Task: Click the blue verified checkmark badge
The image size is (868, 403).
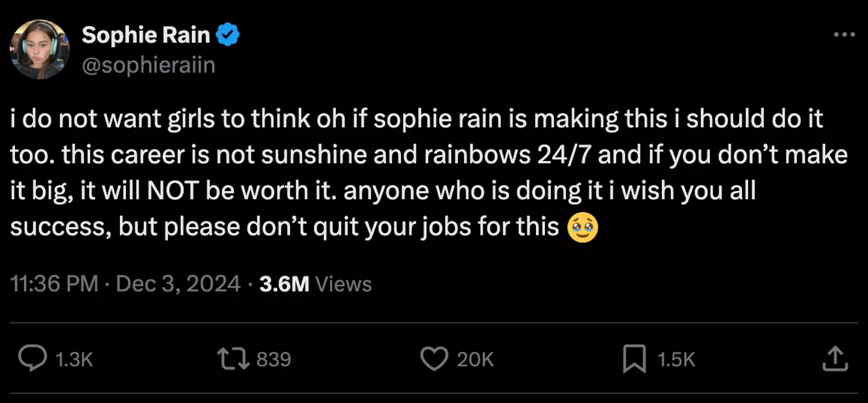Action: pos(228,36)
